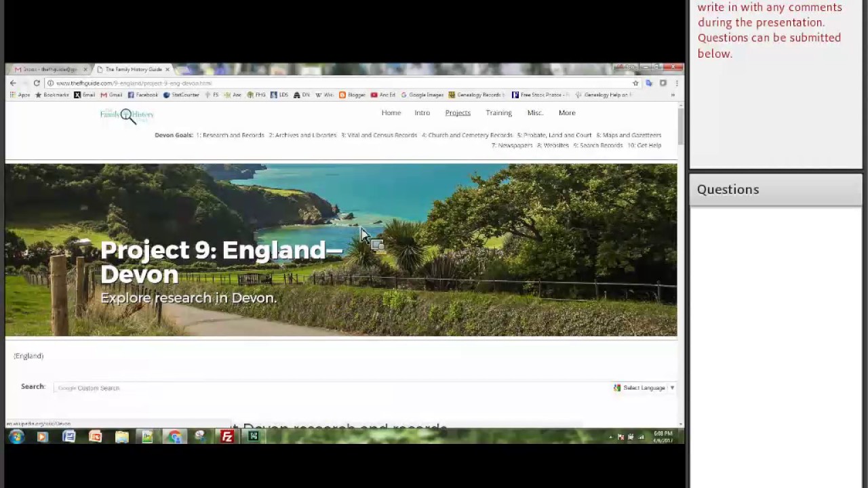
Task: Go to goal 1: Research and Records
Action: pos(230,135)
